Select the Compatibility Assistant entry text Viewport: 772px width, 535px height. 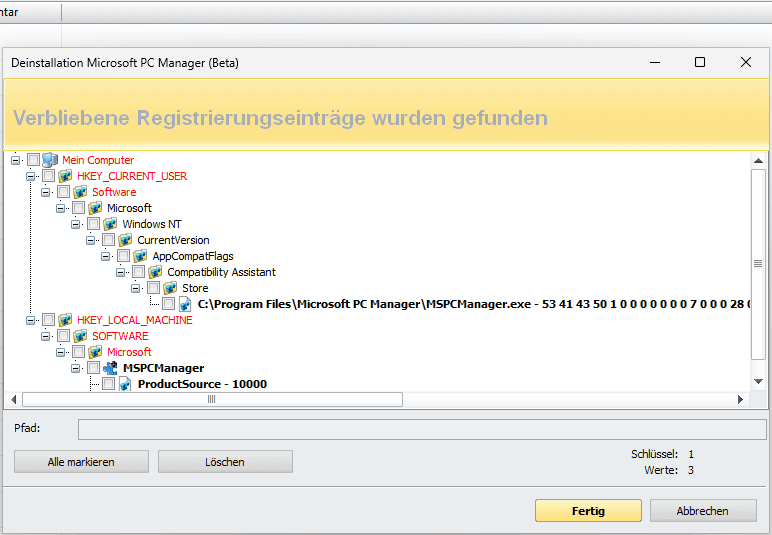(x=222, y=272)
